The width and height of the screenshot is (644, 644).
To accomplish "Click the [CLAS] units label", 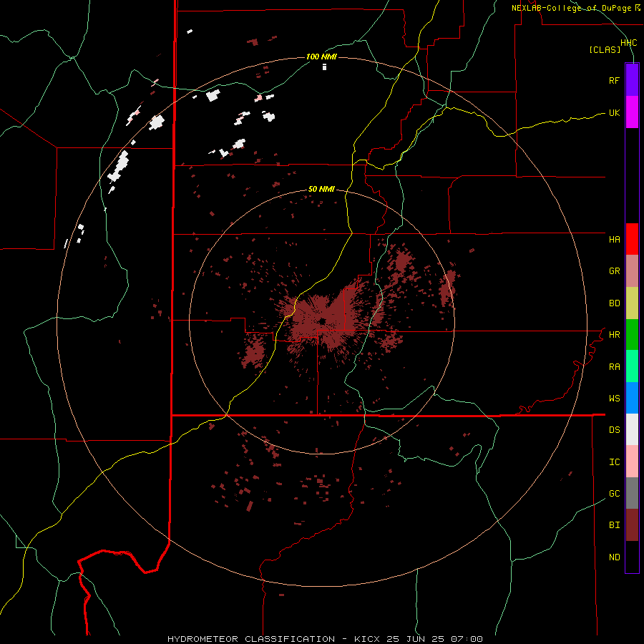I will 605,50.
